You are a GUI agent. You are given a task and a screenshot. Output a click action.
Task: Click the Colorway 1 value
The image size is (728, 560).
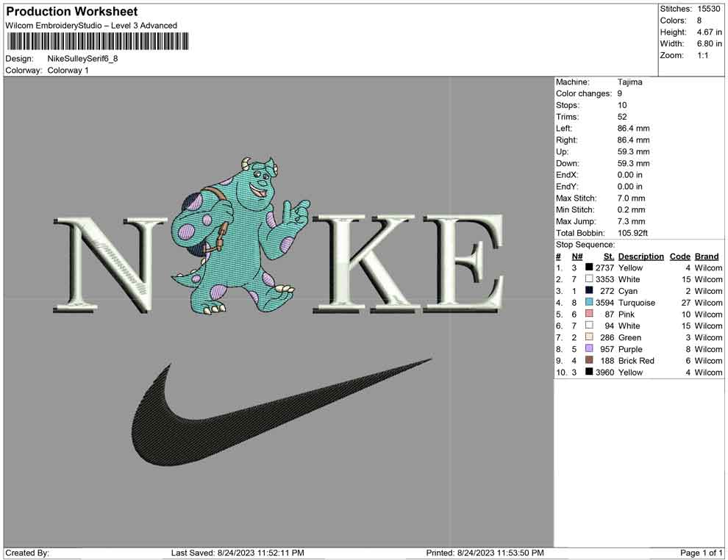68,71
